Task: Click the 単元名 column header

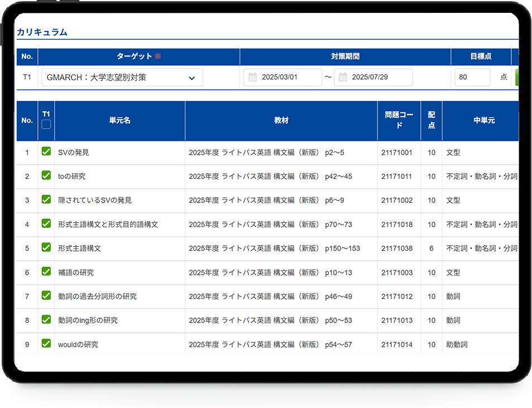Action: [x=119, y=121]
